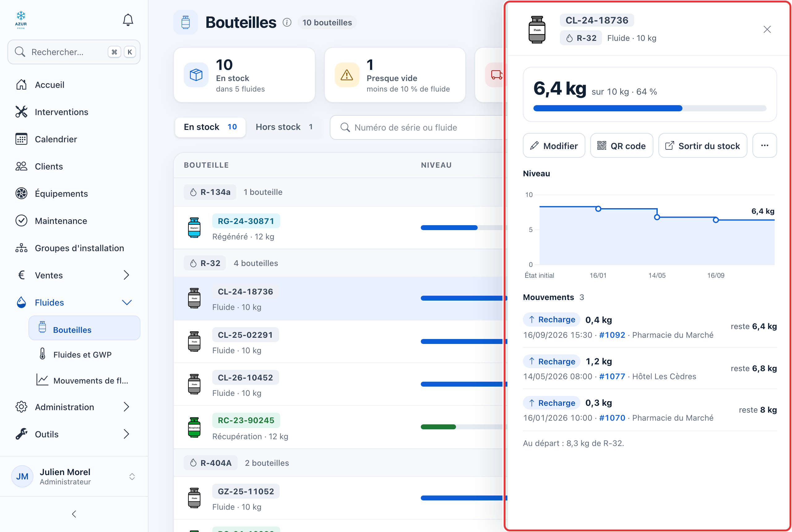Open the QR code button
Image resolution: width=792 pixels, height=532 pixels.
[x=622, y=146]
